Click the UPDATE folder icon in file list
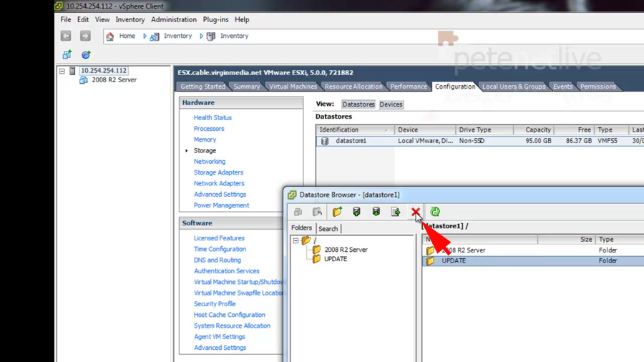 (430, 260)
